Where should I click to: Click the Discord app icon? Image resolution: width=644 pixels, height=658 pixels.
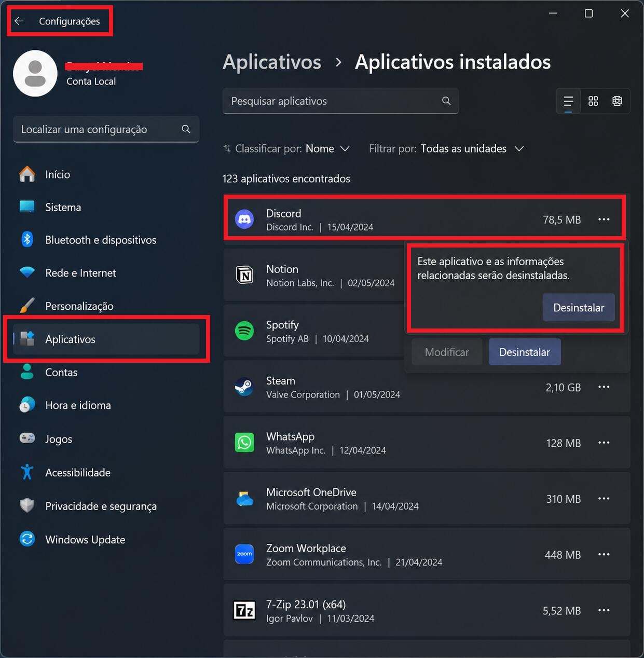244,220
